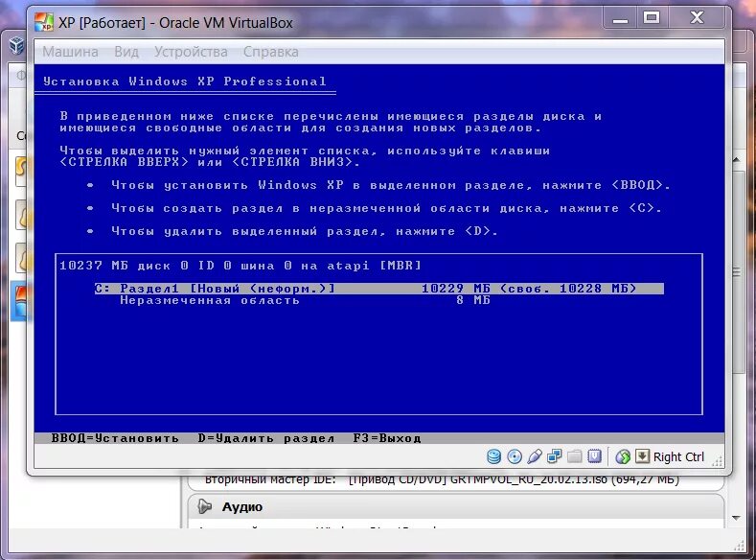Click ВВОД=Установить in the status bar
The image size is (756, 560).
coord(115,438)
